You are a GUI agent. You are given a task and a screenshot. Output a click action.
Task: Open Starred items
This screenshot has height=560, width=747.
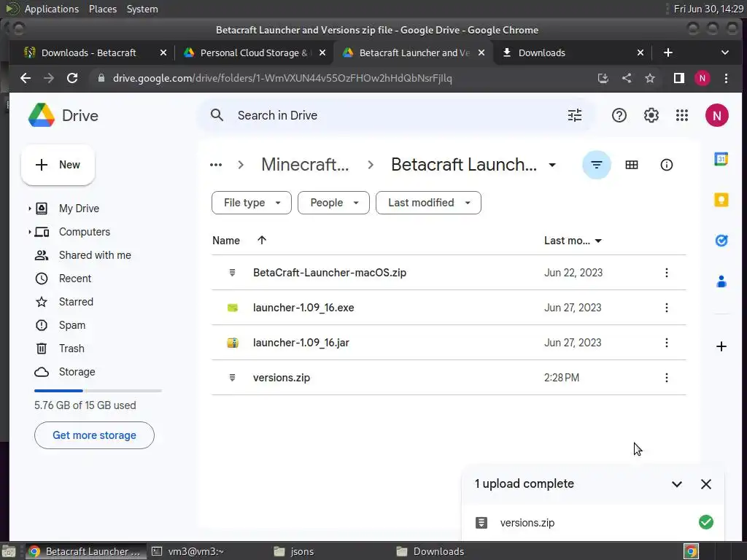pos(76,302)
